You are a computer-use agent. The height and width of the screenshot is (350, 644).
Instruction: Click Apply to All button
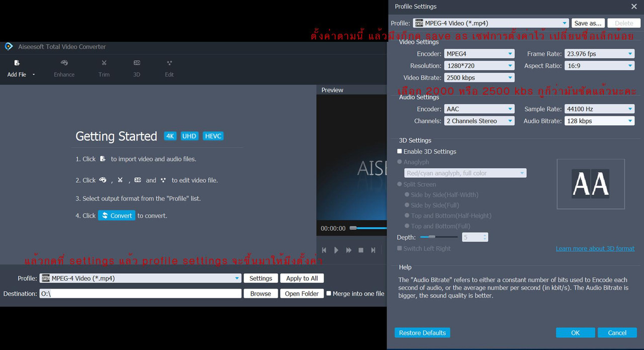pos(302,278)
